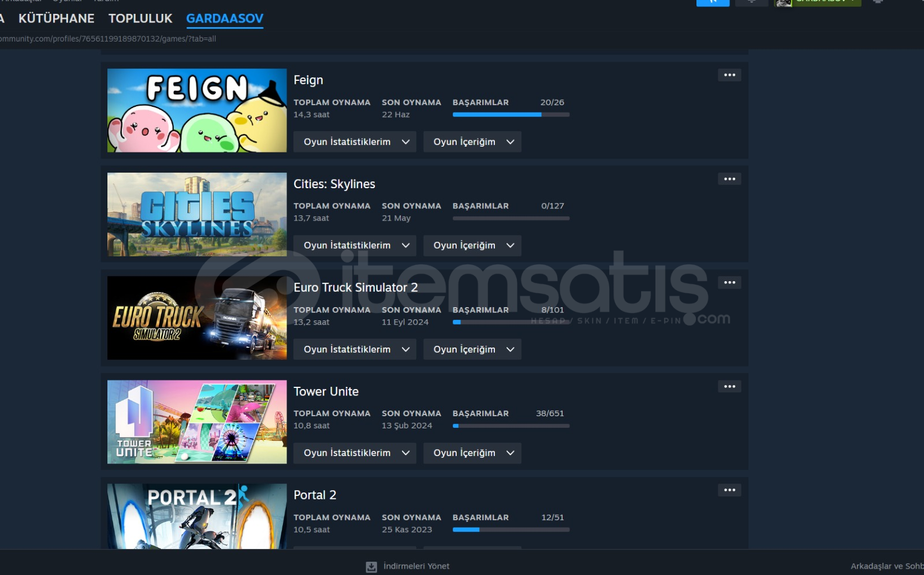Click Portal 2's 10,5 saat playtime
Image resolution: width=924 pixels, height=575 pixels.
click(x=311, y=530)
